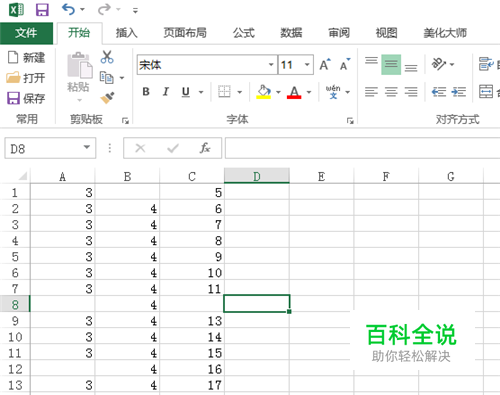Select the column D header

coord(257,176)
